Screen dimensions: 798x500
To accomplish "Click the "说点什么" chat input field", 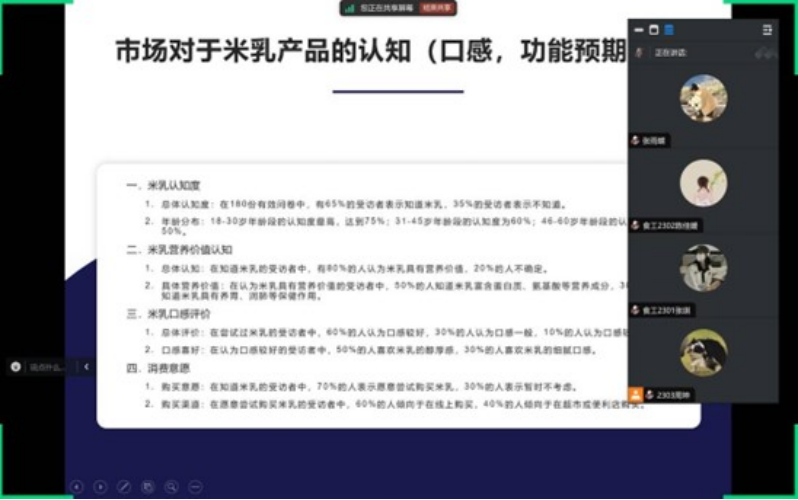I will tap(46, 367).
